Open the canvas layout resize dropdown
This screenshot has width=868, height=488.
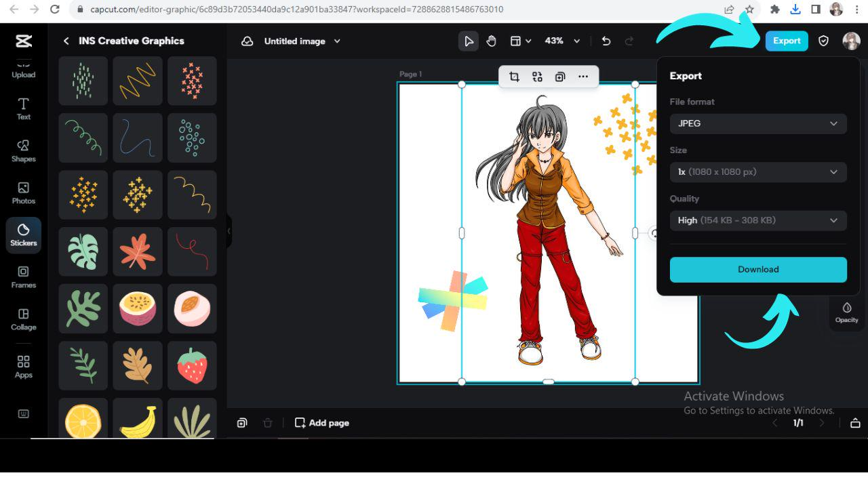520,41
